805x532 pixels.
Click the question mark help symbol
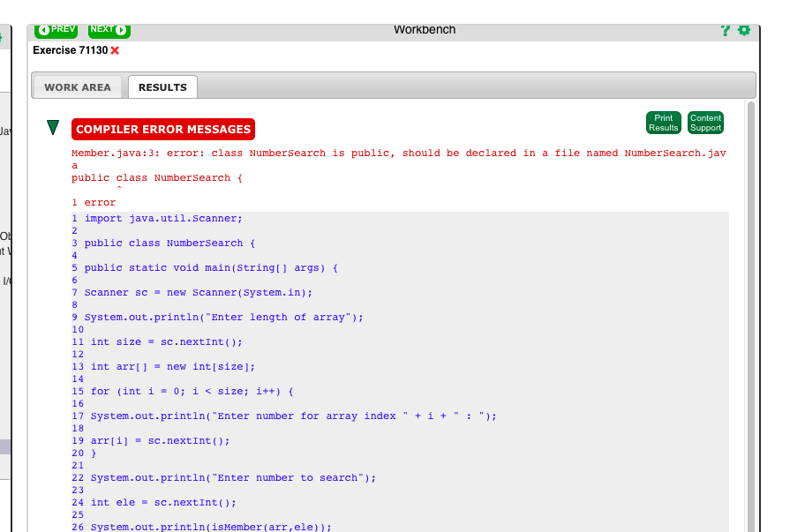pos(726,29)
